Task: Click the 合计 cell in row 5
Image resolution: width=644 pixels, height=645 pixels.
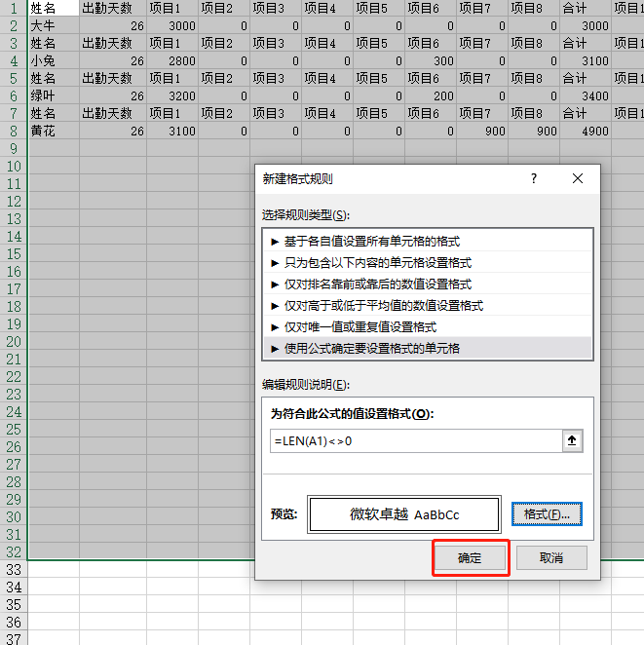Action: (586, 78)
